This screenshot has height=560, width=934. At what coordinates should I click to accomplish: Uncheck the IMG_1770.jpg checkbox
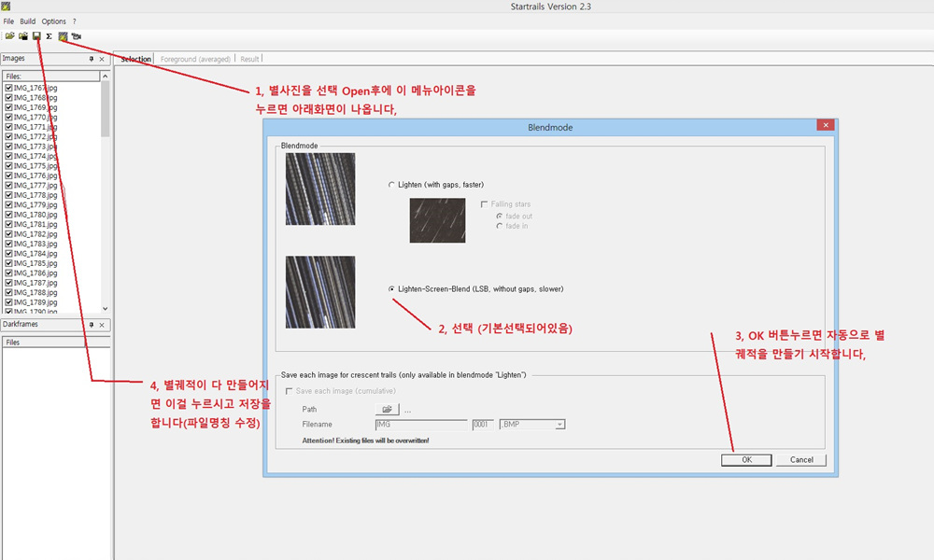pos(8,117)
